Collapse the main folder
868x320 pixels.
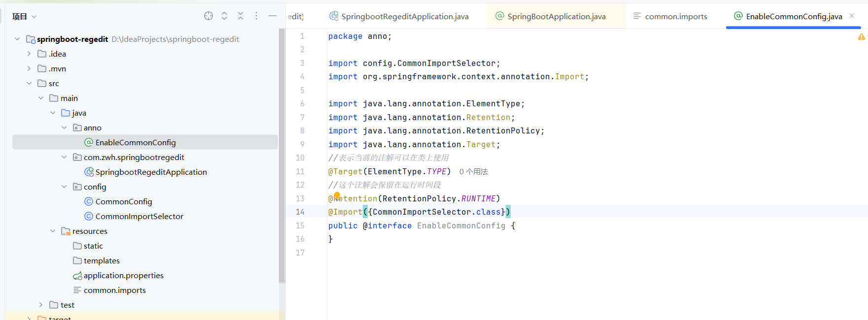tap(41, 98)
